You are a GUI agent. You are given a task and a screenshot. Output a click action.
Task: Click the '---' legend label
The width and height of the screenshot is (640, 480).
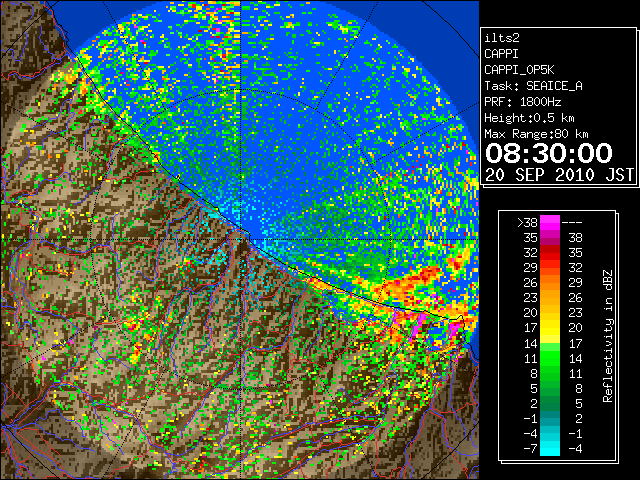(572, 223)
